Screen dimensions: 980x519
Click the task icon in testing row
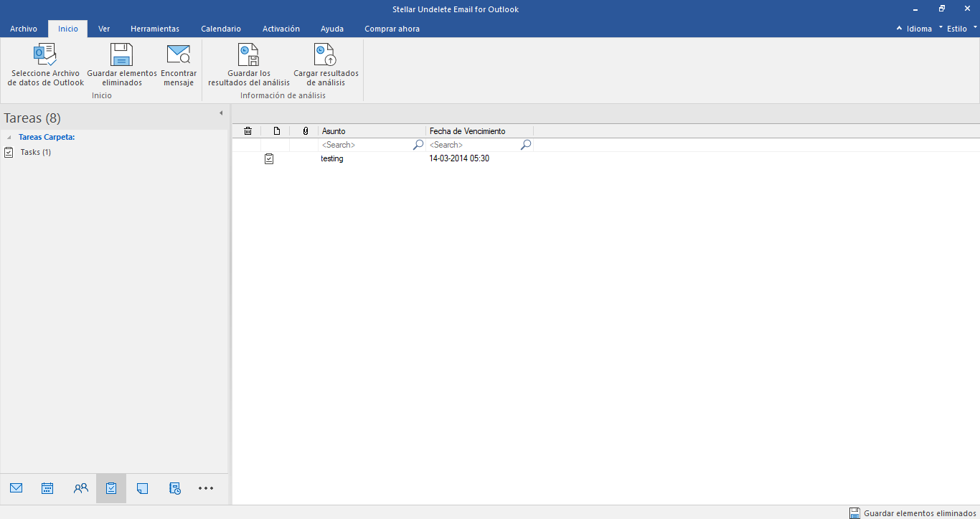tap(269, 158)
